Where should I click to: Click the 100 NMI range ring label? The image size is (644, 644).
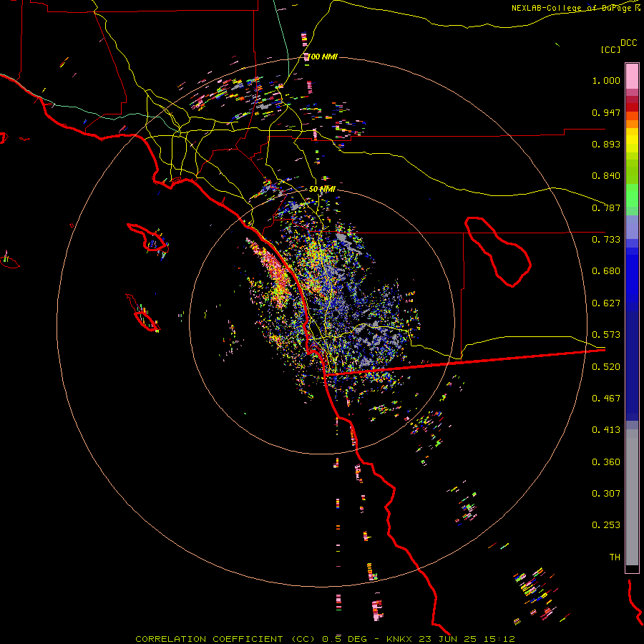pyautogui.click(x=323, y=57)
